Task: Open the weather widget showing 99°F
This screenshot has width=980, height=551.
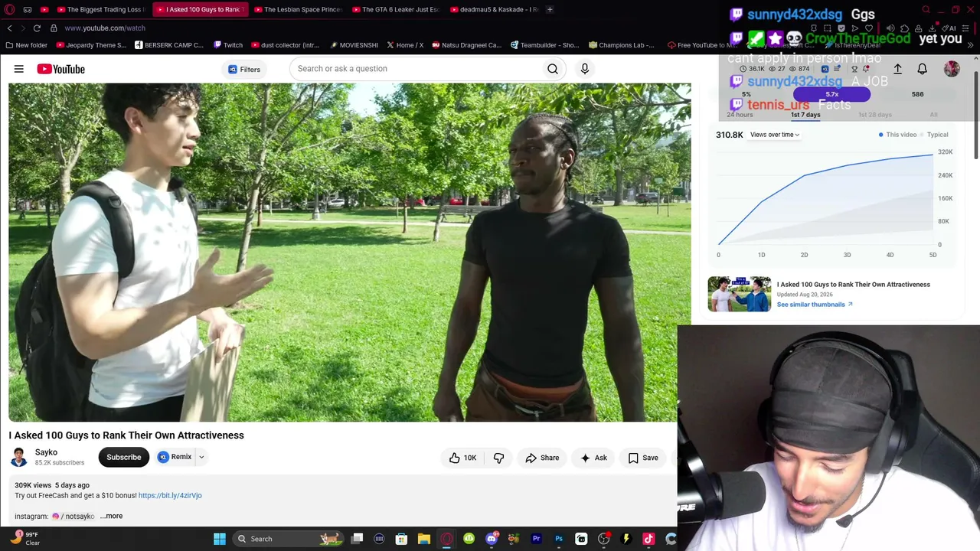Action: (24, 539)
